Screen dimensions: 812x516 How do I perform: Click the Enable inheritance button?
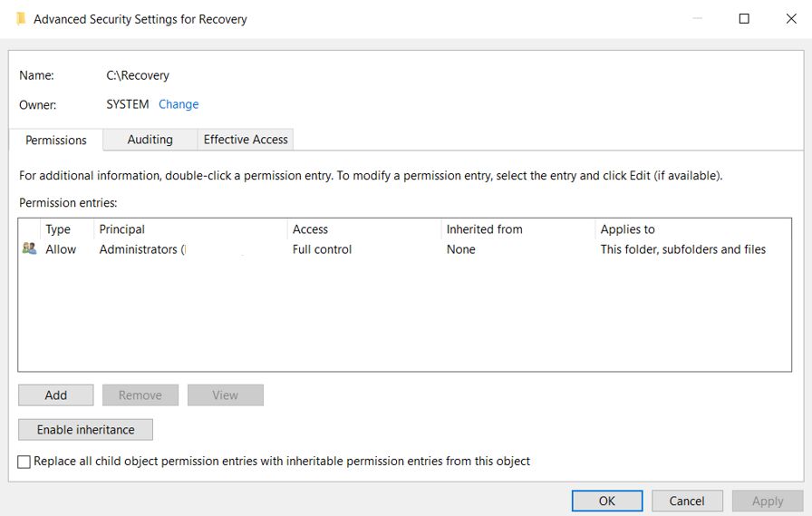(85, 430)
